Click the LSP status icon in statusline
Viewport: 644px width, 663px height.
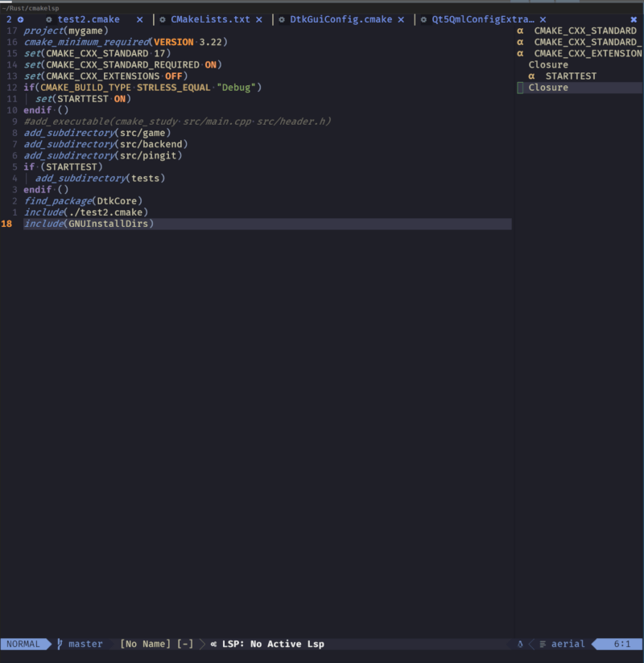pos(213,644)
